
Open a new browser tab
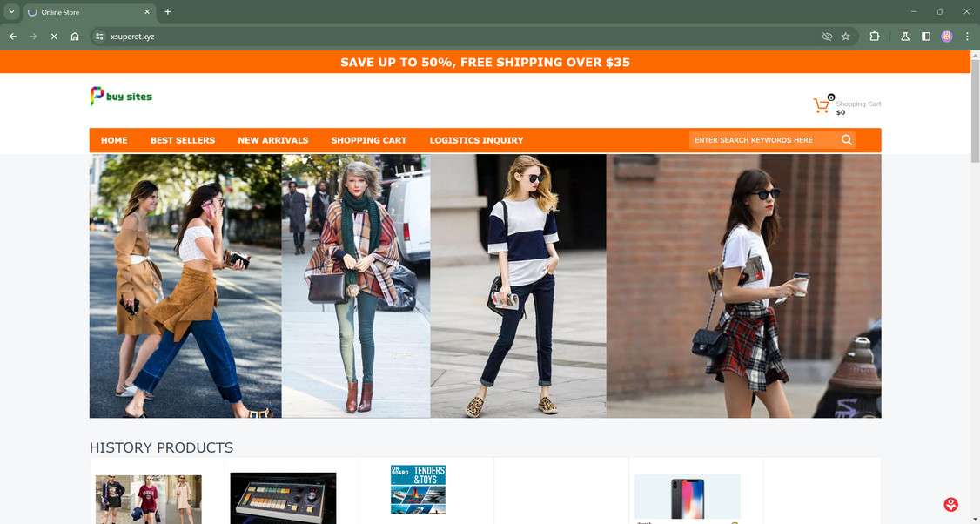coord(167,12)
